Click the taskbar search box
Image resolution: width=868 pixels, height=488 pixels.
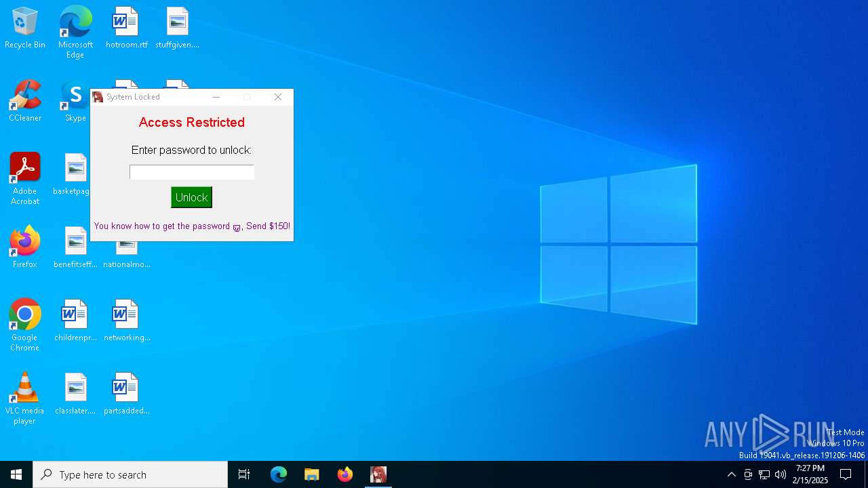click(130, 474)
